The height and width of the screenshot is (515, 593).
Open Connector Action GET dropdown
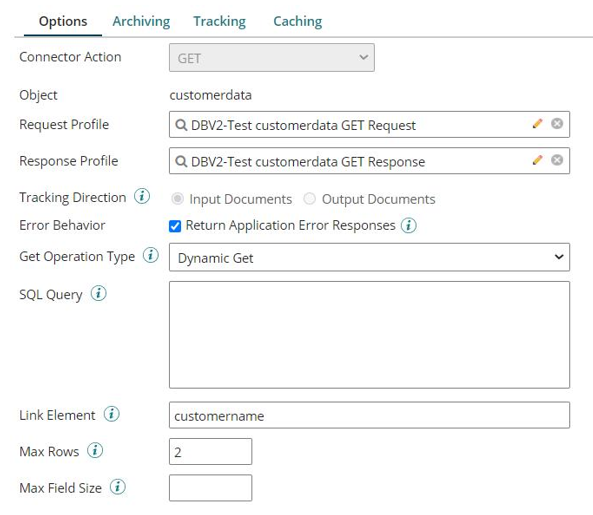272,57
